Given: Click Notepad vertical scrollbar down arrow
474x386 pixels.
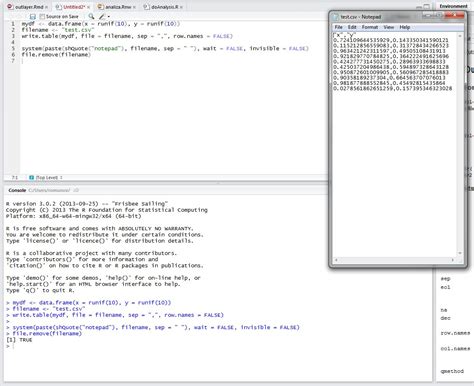Looking at the screenshot, I should 460,253.
